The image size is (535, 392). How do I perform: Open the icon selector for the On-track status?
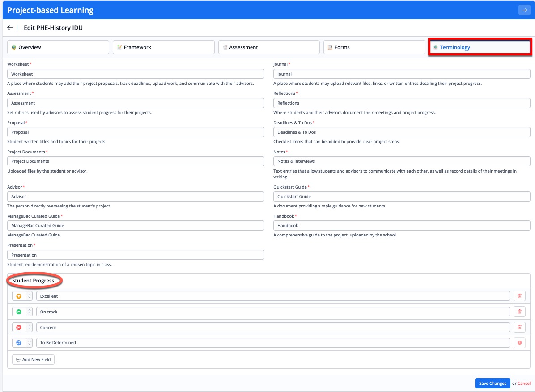22,312
